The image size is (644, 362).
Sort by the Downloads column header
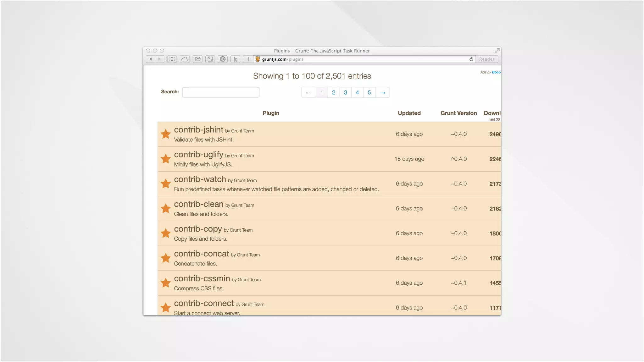pos(492,113)
